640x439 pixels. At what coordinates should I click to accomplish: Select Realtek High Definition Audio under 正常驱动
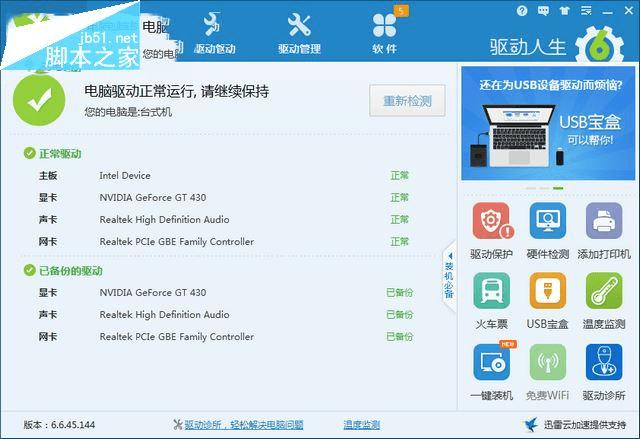[224, 220]
